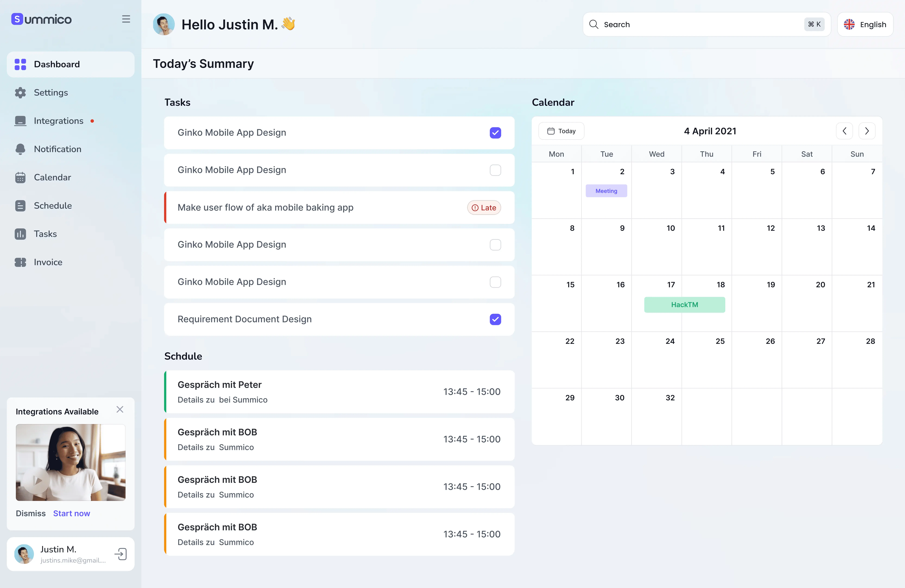Click the header profile avatar

coord(164,24)
